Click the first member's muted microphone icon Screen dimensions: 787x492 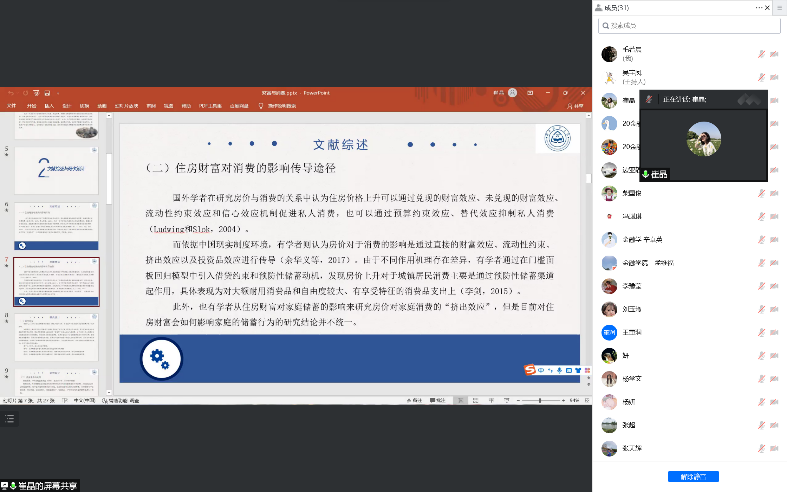762,54
